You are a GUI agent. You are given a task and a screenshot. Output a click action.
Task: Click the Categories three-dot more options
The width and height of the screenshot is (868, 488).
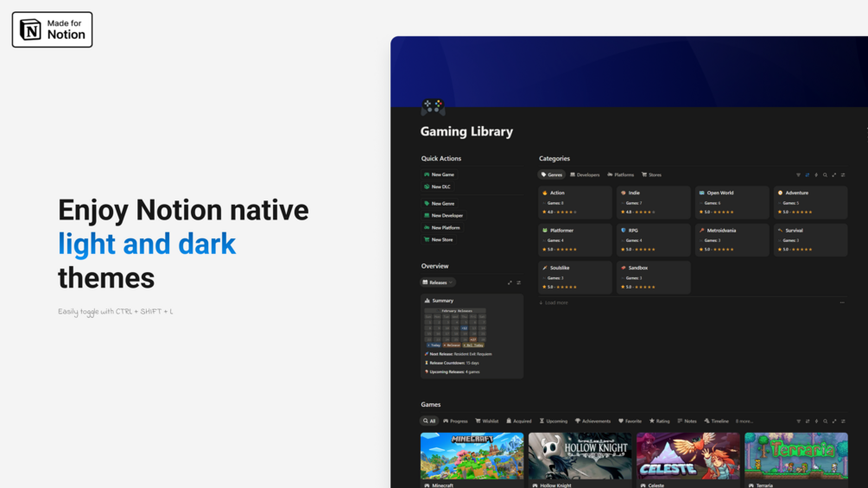[842, 302]
